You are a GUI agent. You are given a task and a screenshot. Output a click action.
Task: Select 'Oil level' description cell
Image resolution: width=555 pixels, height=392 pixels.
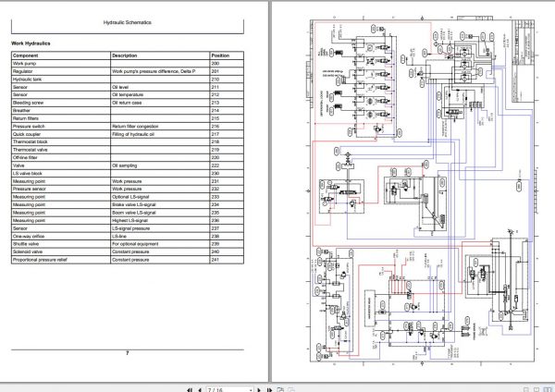(120, 87)
